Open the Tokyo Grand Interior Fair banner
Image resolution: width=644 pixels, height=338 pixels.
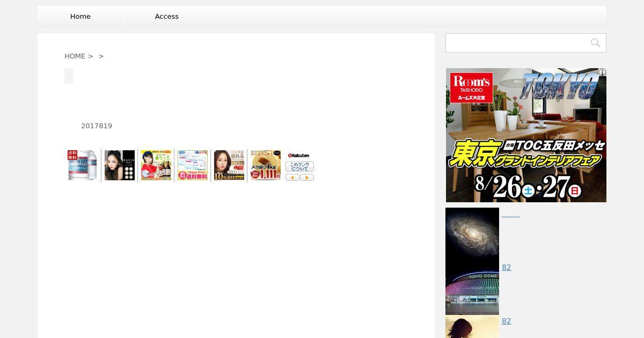(x=526, y=135)
